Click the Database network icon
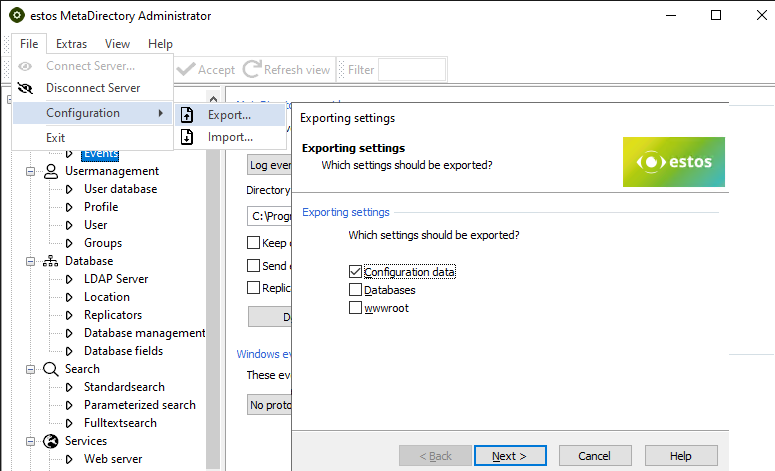 [x=50, y=261]
